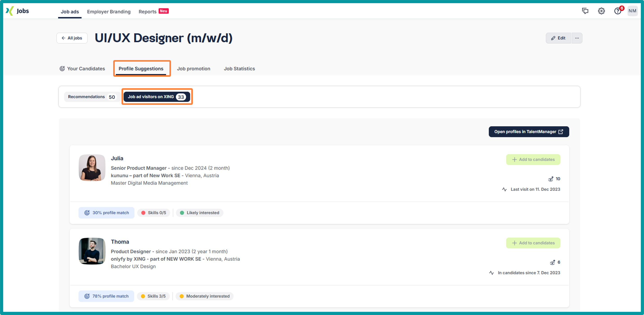
Task: Open the messages chat icon
Action: point(585,11)
